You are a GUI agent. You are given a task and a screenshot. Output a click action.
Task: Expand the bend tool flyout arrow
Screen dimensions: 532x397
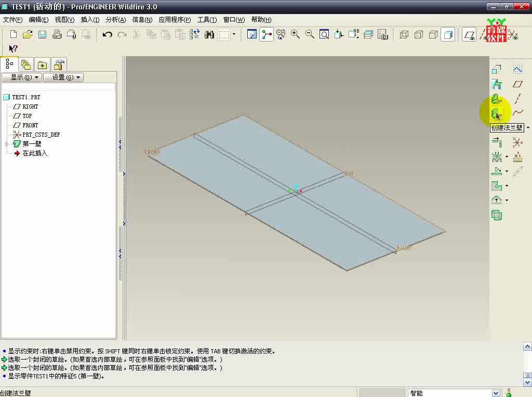point(507,157)
